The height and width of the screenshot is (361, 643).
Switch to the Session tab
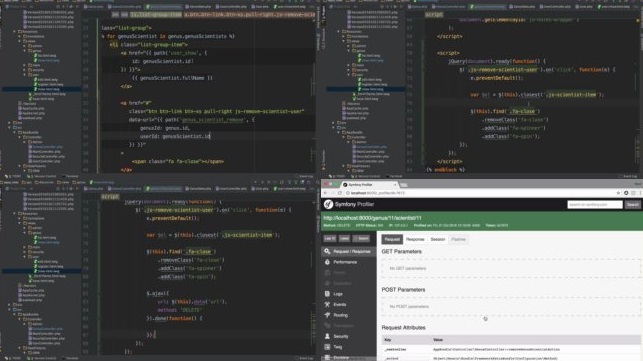coord(438,239)
